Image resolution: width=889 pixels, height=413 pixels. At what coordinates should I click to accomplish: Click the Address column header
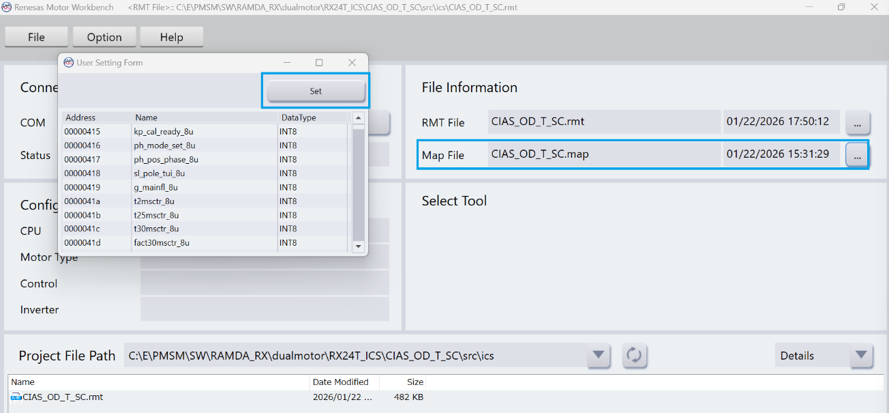coord(96,118)
